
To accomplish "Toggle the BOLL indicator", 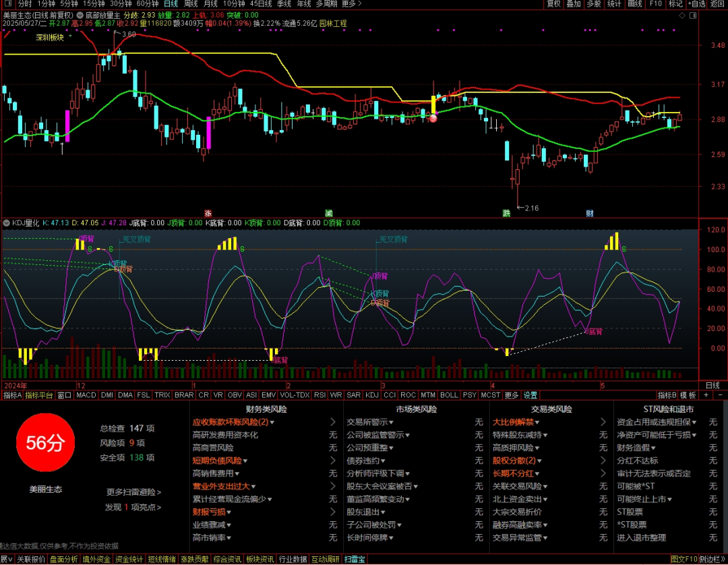I will click(x=449, y=395).
